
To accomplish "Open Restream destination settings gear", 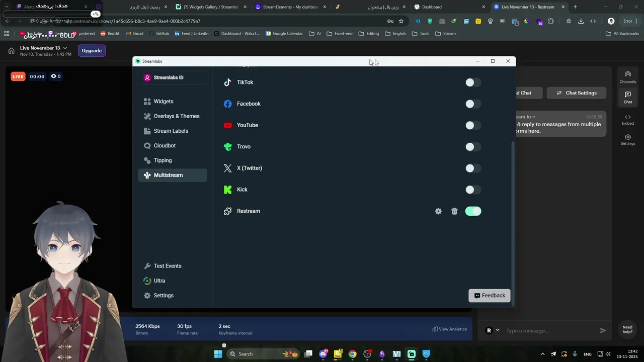I will click(x=438, y=211).
